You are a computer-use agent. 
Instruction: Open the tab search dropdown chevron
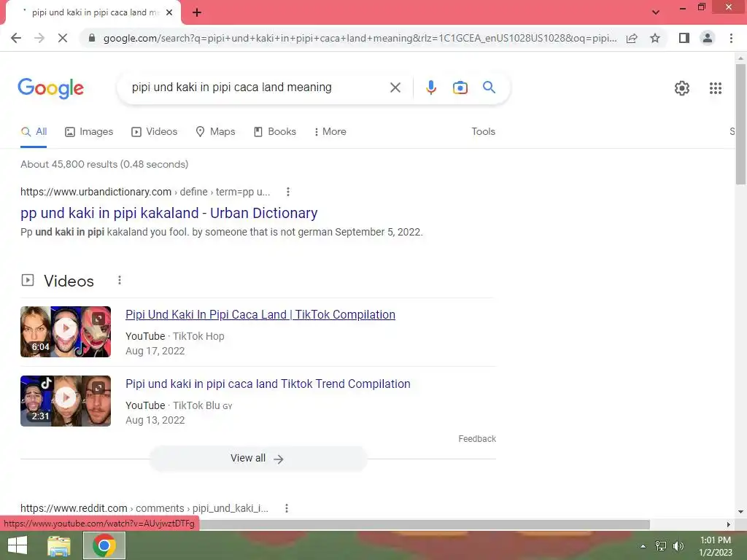(656, 12)
